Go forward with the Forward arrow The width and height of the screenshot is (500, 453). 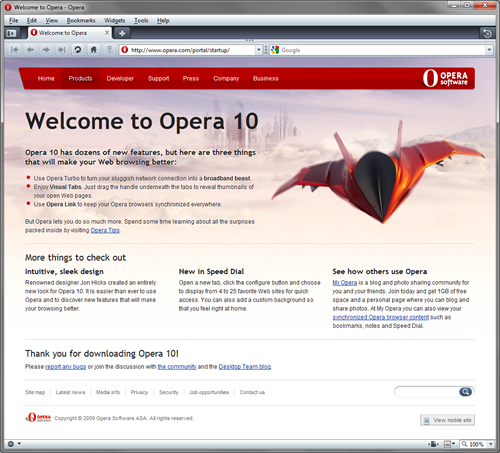[x=46, y=50]
